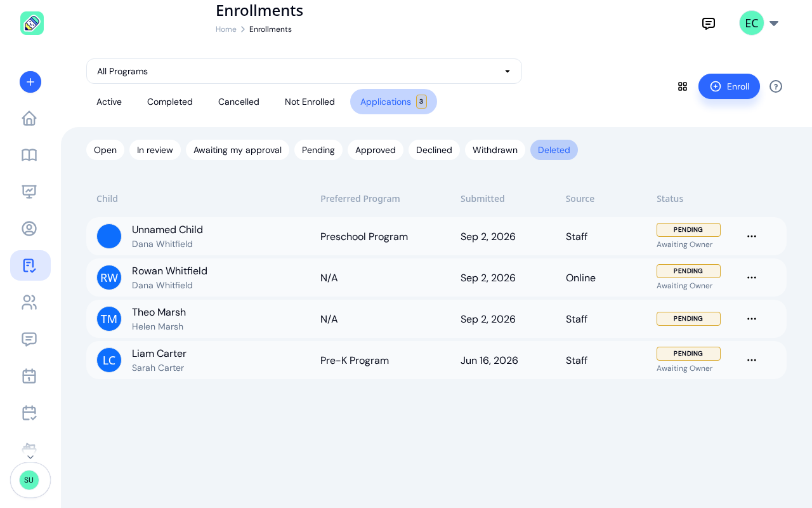Open the profile circle icon in sidebar
812x508 pixels.
29,229
